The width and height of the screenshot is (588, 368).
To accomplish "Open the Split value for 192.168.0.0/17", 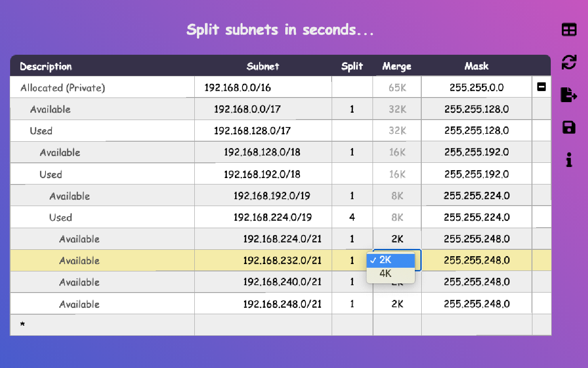I will click(x=352, y=109).
